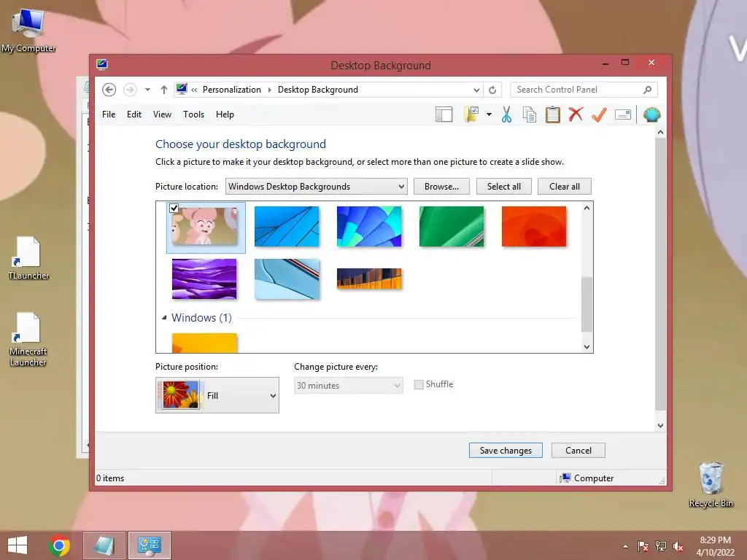Open recent locations dropdown arrow
Viewport: 747px width, 560px height.
[x=147, y=90]
